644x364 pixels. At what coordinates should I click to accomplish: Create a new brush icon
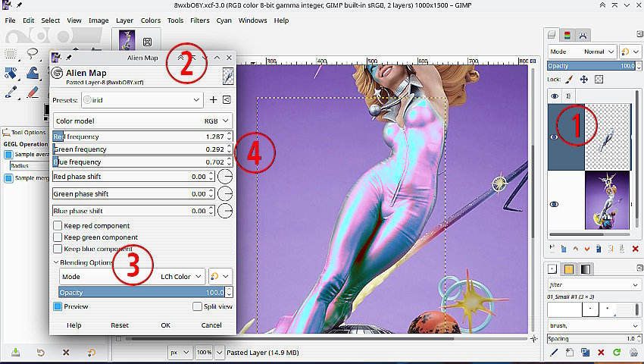point(569,352)
